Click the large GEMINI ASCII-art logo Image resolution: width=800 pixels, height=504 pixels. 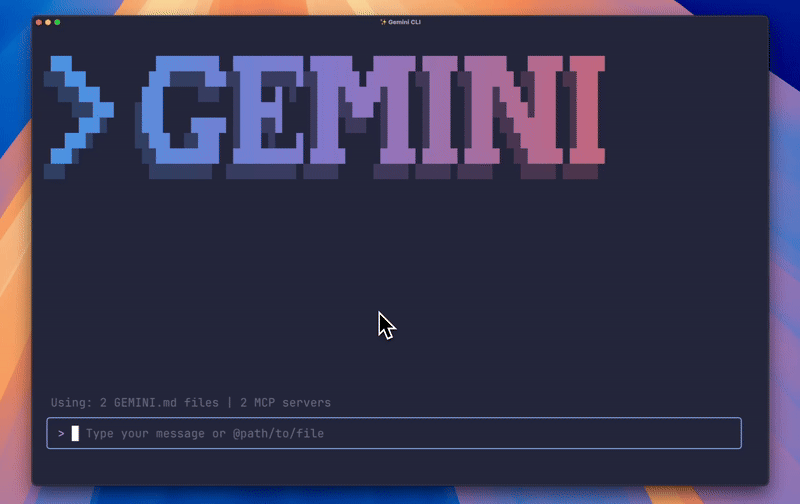click(x=324, y=117)
